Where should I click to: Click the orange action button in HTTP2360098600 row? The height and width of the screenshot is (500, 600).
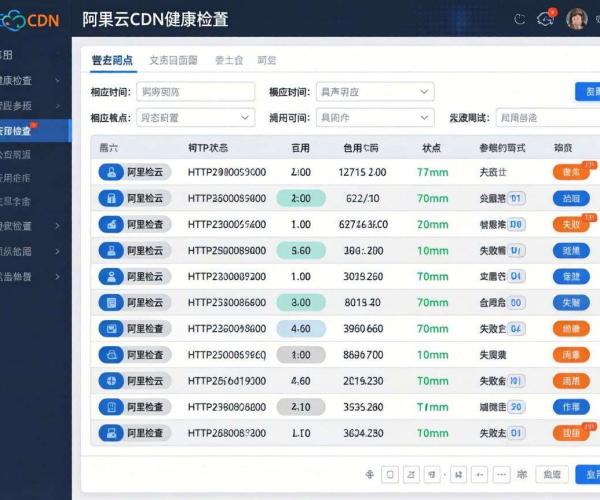(571, 329)
